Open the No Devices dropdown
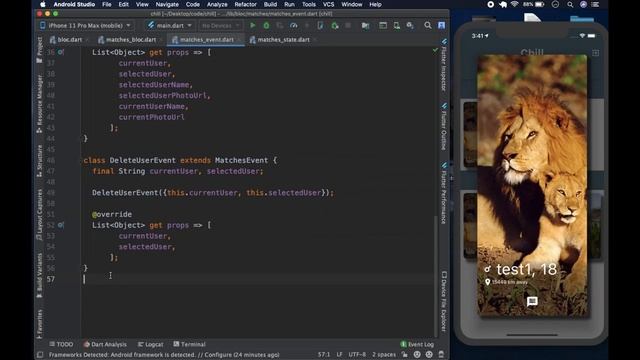640x360 pixels. pos(220,25)
